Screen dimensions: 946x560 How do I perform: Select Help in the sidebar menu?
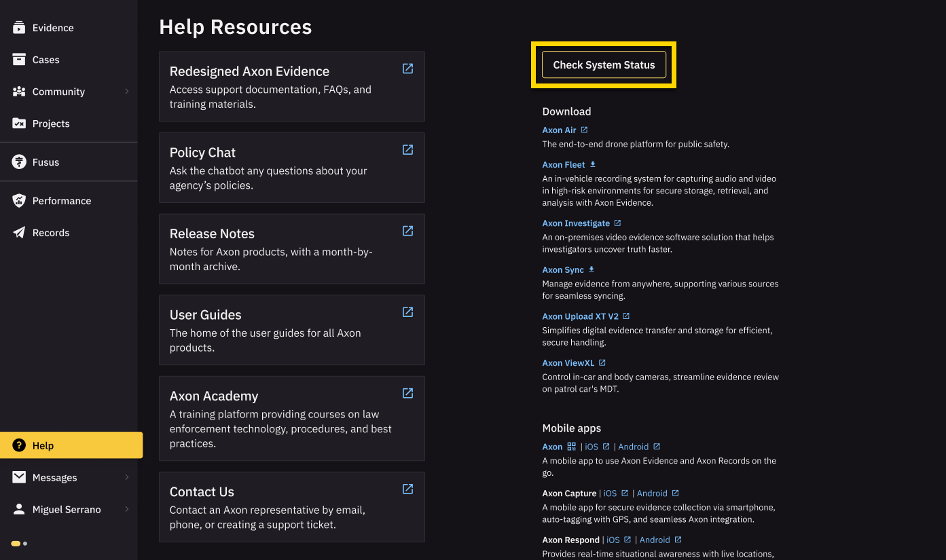71,445
